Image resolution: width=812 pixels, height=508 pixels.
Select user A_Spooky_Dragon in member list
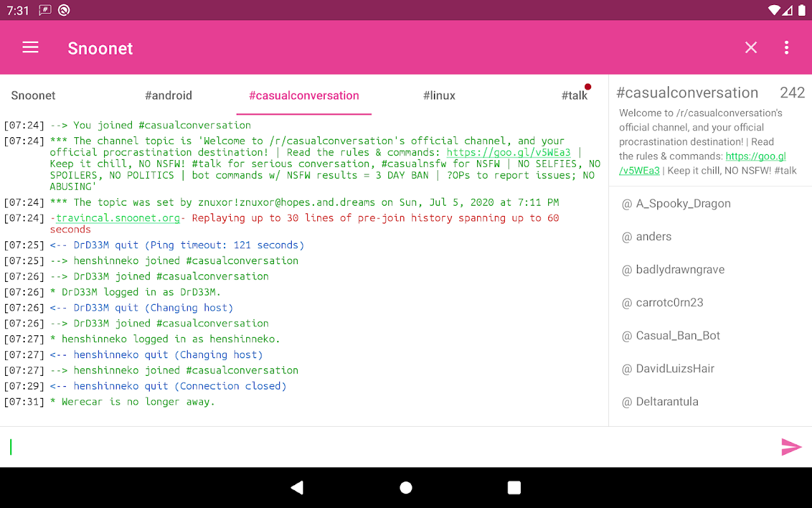coord(710,203)
